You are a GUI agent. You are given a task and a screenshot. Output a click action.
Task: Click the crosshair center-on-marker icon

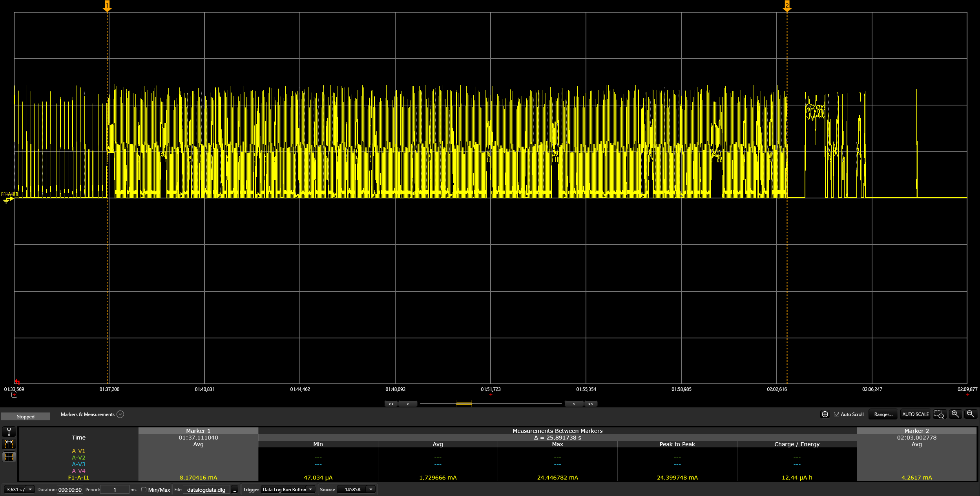825,414
